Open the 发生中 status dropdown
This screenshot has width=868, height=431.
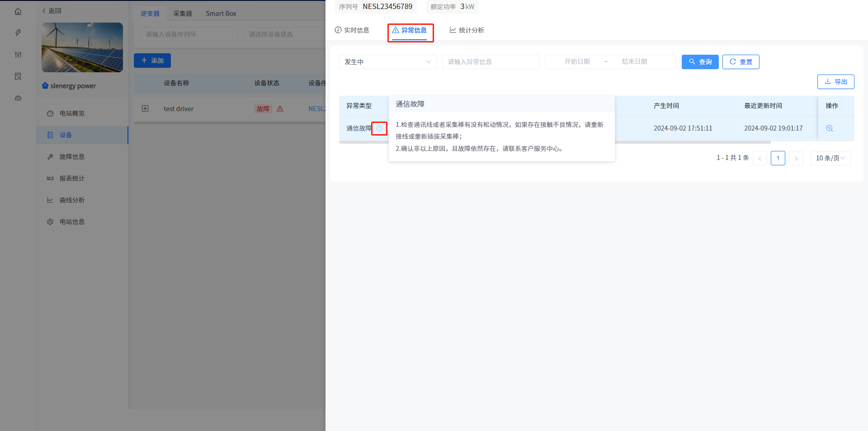click(387, 62)
